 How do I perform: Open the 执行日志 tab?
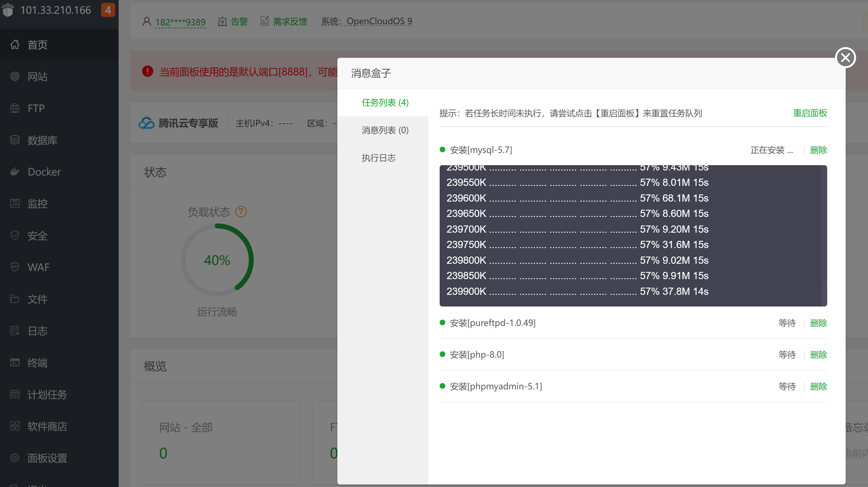[x=378, y=158]
